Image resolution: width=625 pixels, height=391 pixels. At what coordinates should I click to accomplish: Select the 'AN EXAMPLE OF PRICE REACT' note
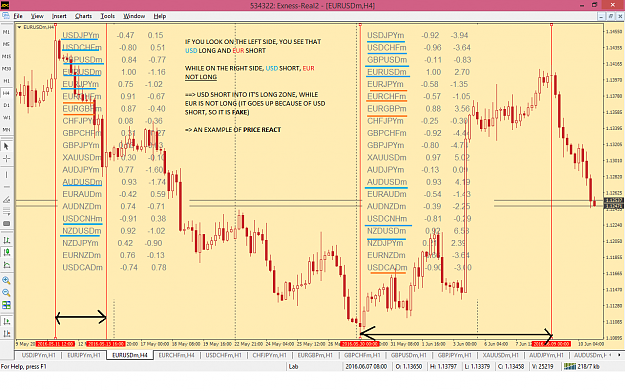[x=233, y=130]
